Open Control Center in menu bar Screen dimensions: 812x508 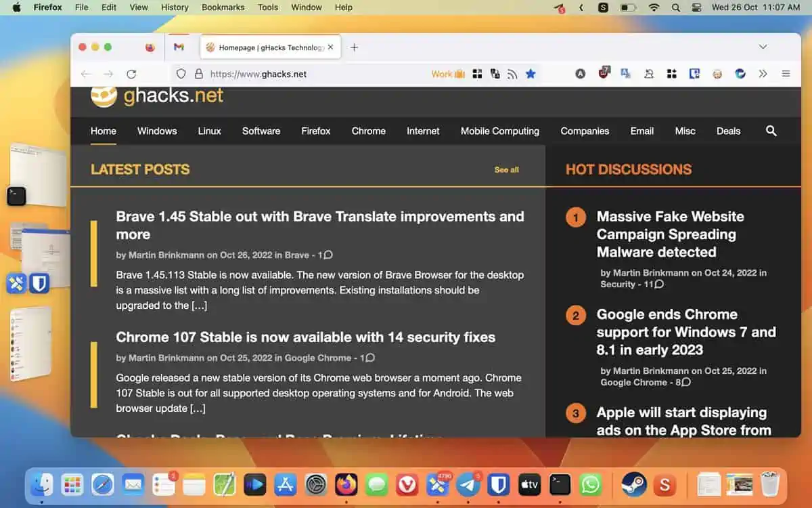[697, 7]
